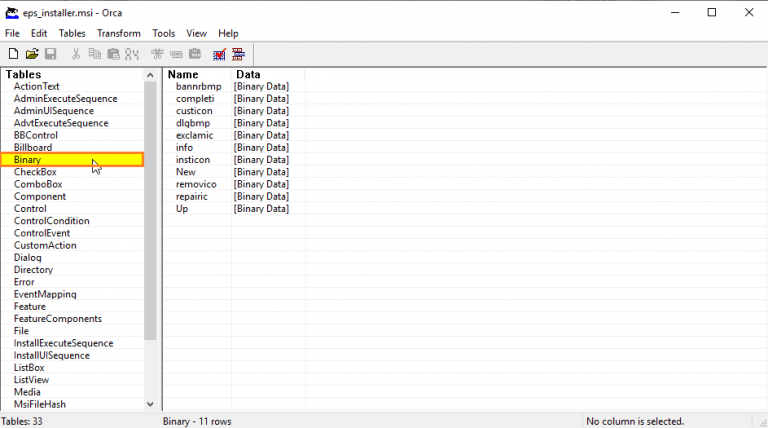Viewport: 768px width, 428px height.
Task: Click the Paste clipboard icon
Action: click(x=113, y=54)
